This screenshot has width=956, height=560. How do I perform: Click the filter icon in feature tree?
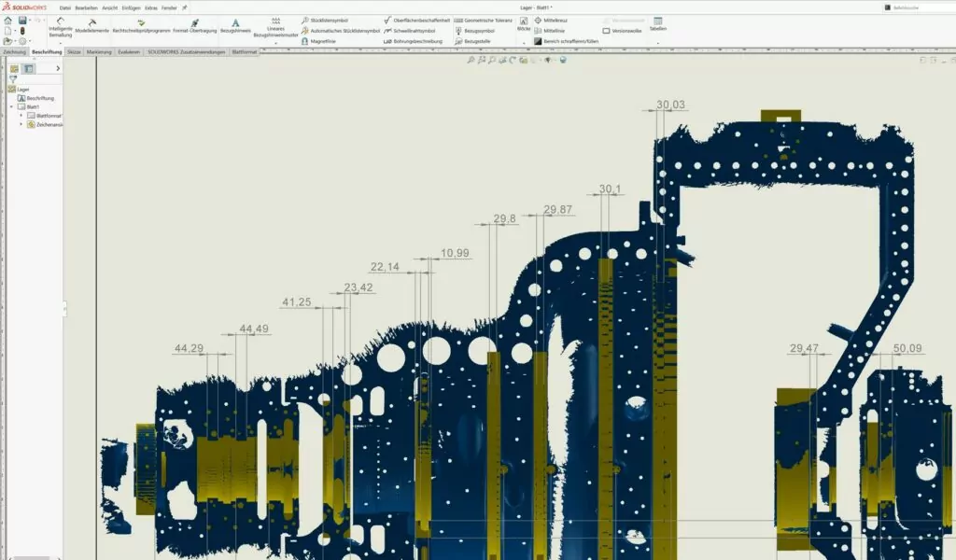pyautogui.click(x=13, y=79)
